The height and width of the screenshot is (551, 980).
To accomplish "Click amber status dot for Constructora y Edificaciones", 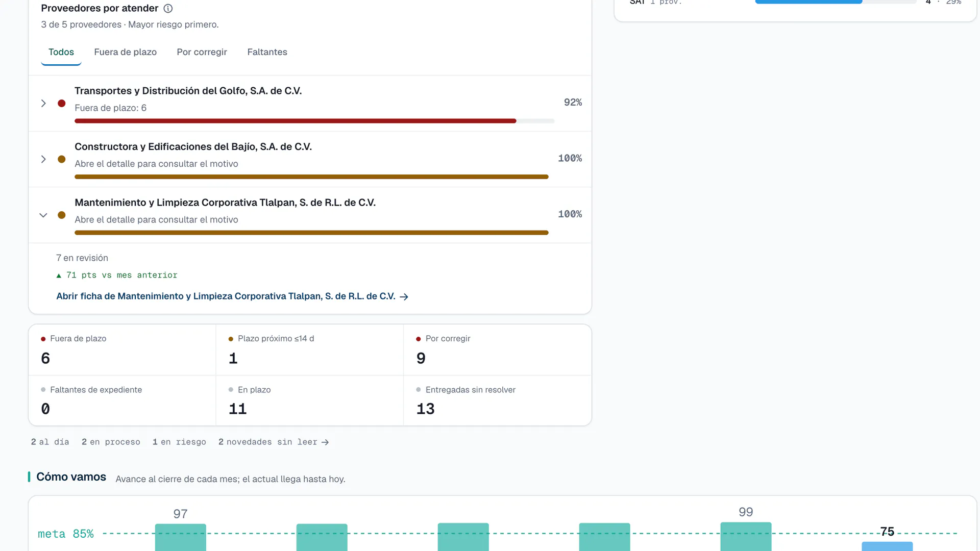I will pos(62,159).
